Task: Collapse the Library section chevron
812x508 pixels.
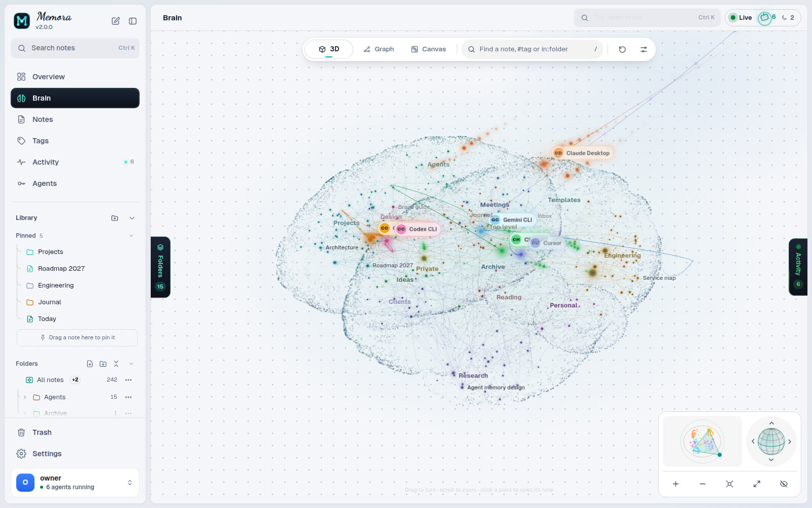Action: coord(132,218)
